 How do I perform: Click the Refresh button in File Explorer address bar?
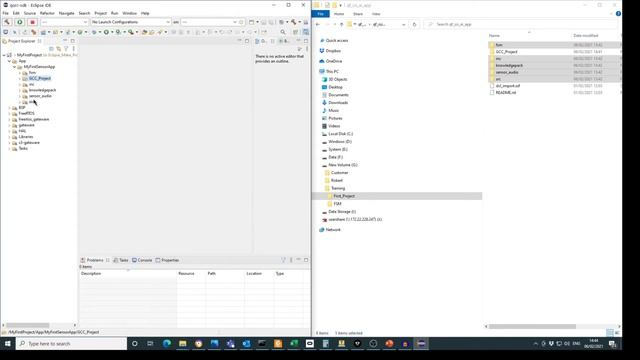414,24
